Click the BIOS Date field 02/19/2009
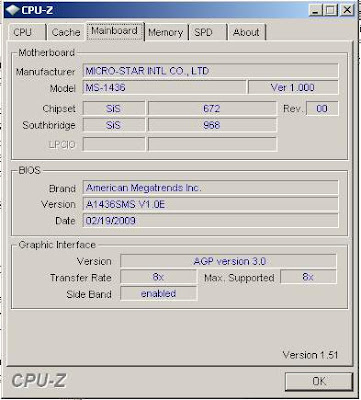Screen dimensions: 361x400 210,221
